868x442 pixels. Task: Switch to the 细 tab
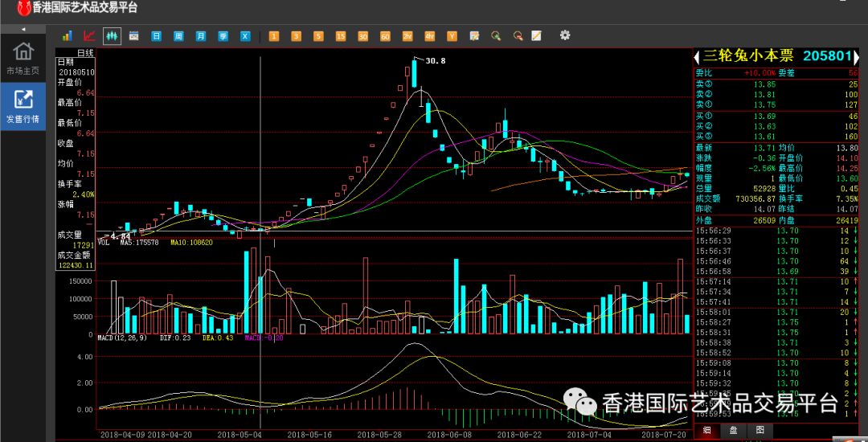(x=707, y=430)
